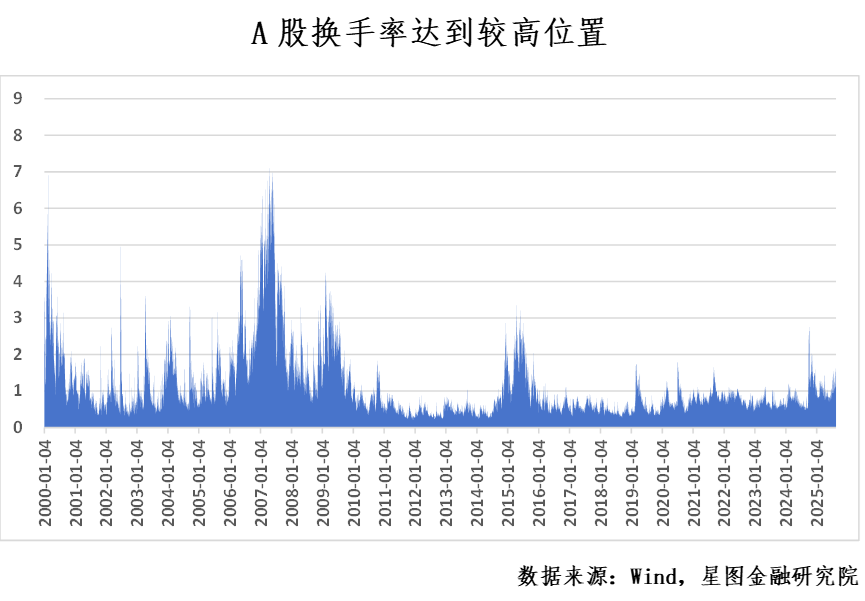Click the y-axis label 0
865x601 pixels.
(18, 427)
